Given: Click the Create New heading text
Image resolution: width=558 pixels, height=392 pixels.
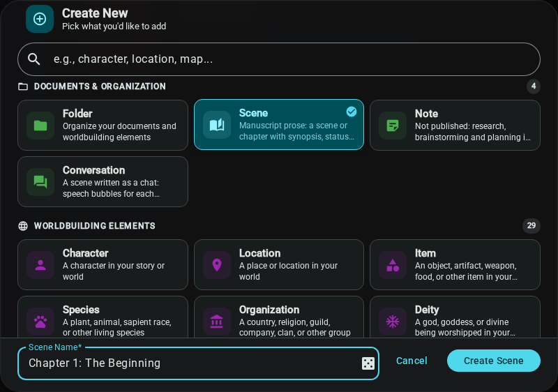Looking at the screenshot, I should coord(95,13).
